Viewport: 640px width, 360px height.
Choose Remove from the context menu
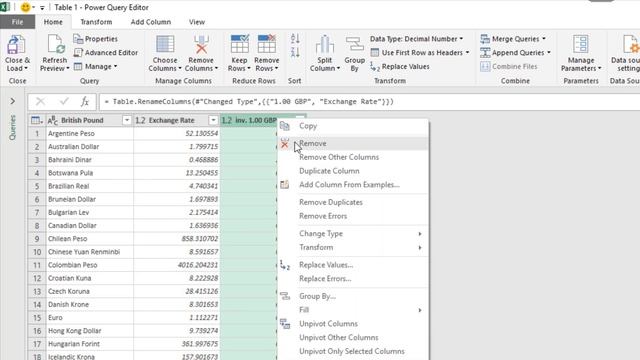pyautogui.click(x=353, y=144)
